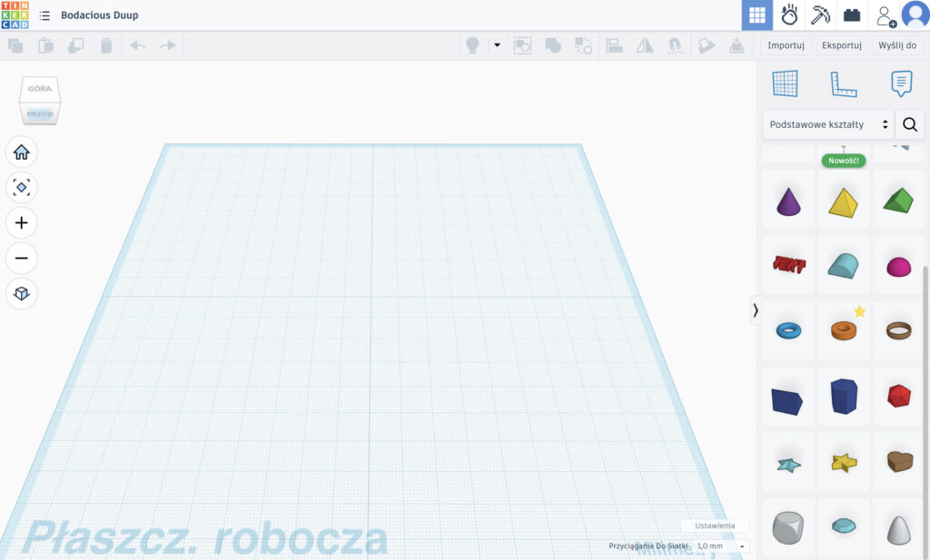930x560 pixels.
Task: Open the Workplane tool in the right panel
Action: (x=785, y=82)
